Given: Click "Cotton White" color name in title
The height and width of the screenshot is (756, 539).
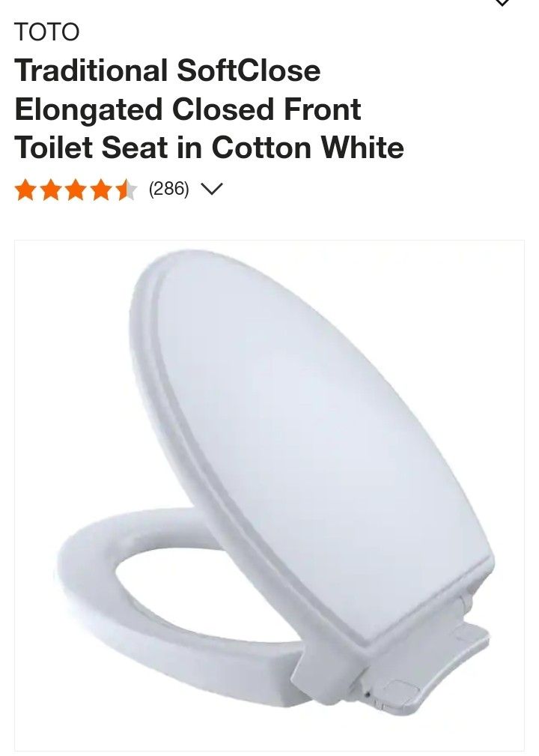Looking at the screenshot, I should pyautogui.click(x=308, y=148).
